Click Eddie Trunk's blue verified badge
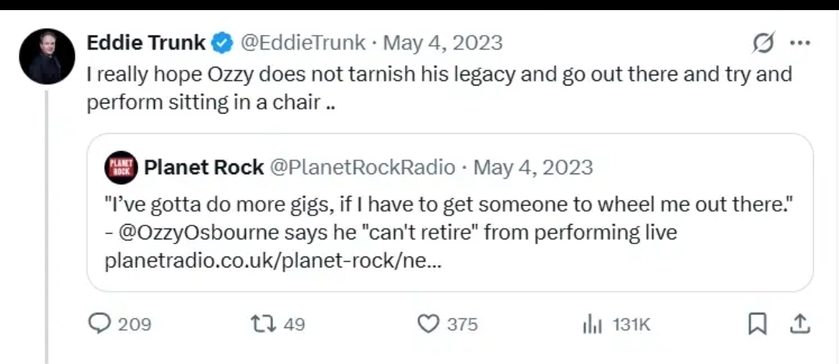Image resolution: width=839 pixels, height=364 pixels. pyautogui.click(x=223, y=43)
